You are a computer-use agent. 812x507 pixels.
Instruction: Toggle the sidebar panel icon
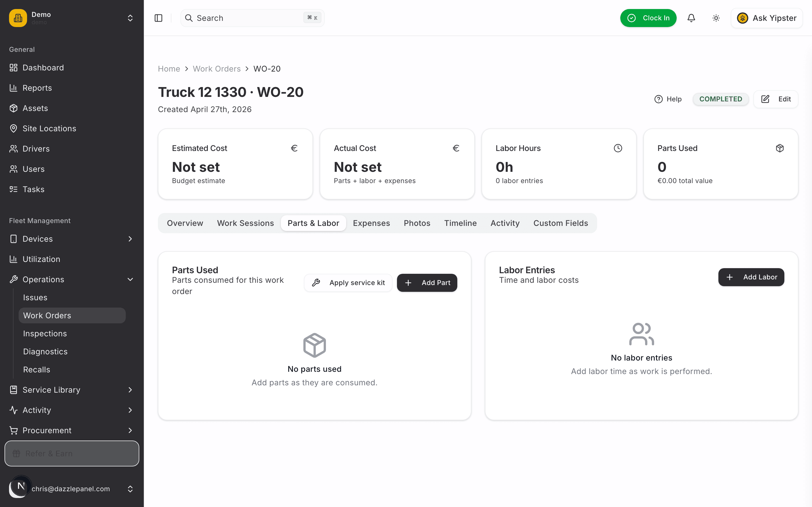tap(158, 18)
